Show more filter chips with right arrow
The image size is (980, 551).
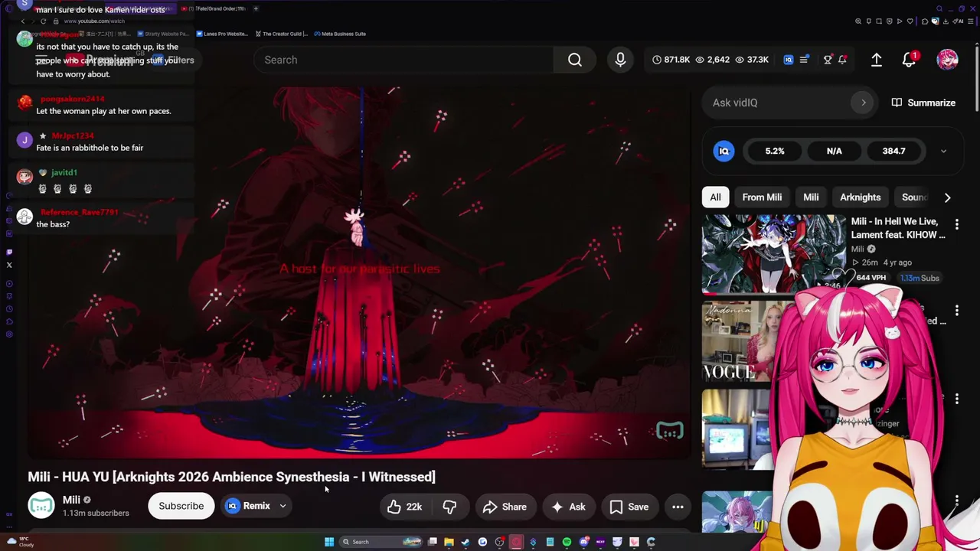[947, 197]
